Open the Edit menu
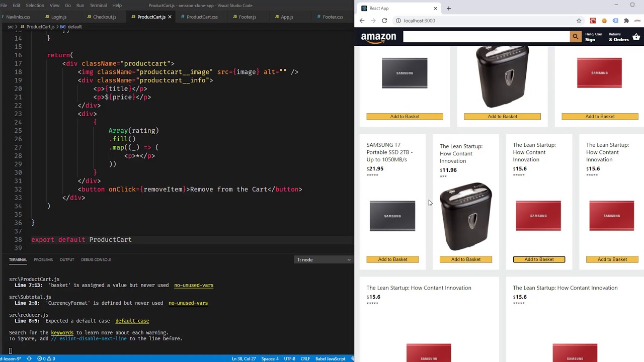Image resolution: width=644 pixels, height=362 pixels. (x=17, y=6)
